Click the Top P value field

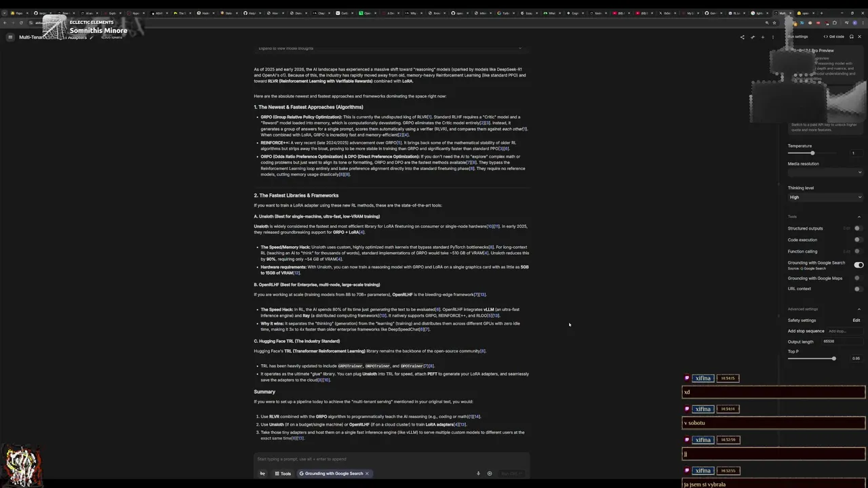point(855,359)
